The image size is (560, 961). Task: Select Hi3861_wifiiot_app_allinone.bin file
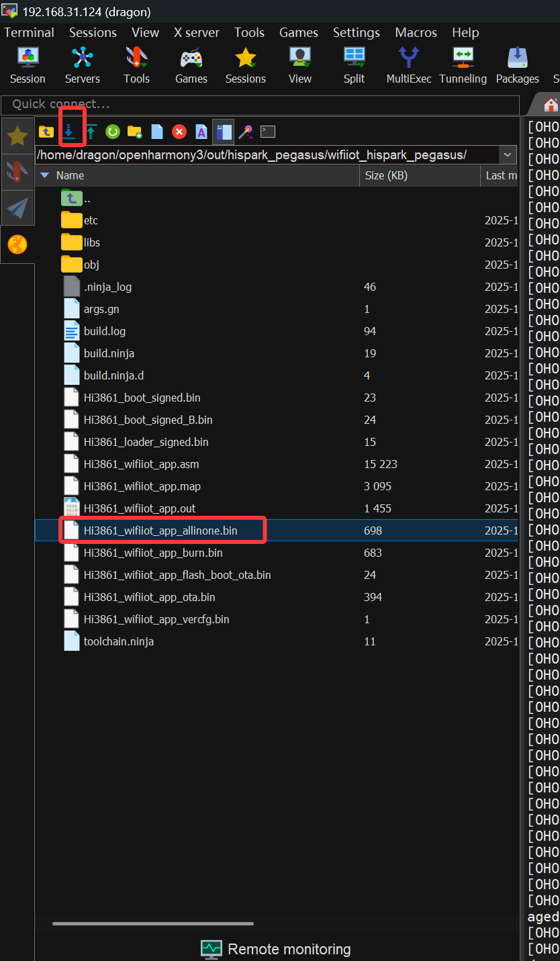(277, 531)
